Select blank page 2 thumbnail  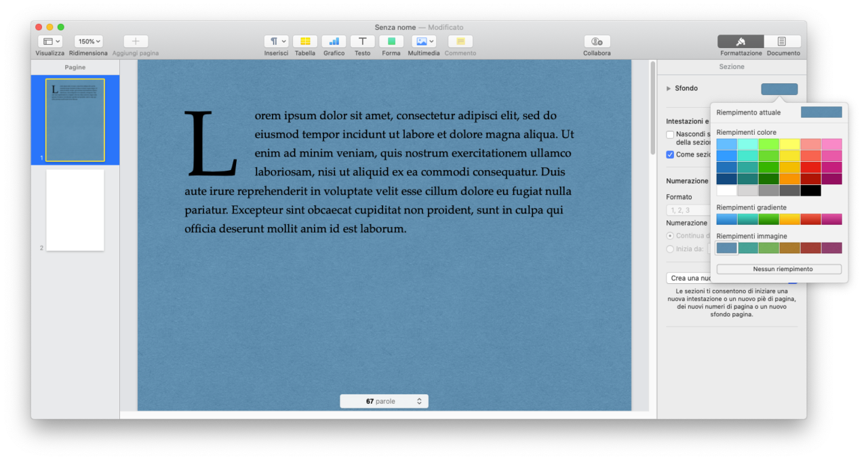(75, 210)
